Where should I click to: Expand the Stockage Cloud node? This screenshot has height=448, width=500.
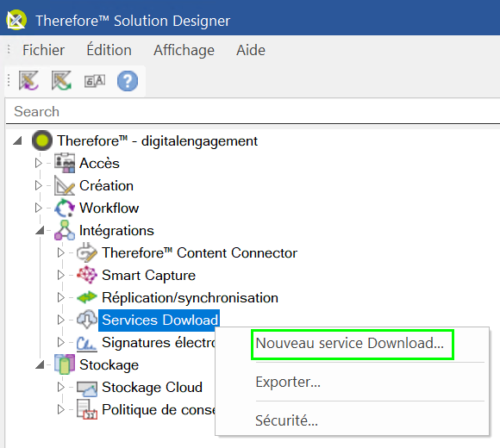click(x=61, y=387)
